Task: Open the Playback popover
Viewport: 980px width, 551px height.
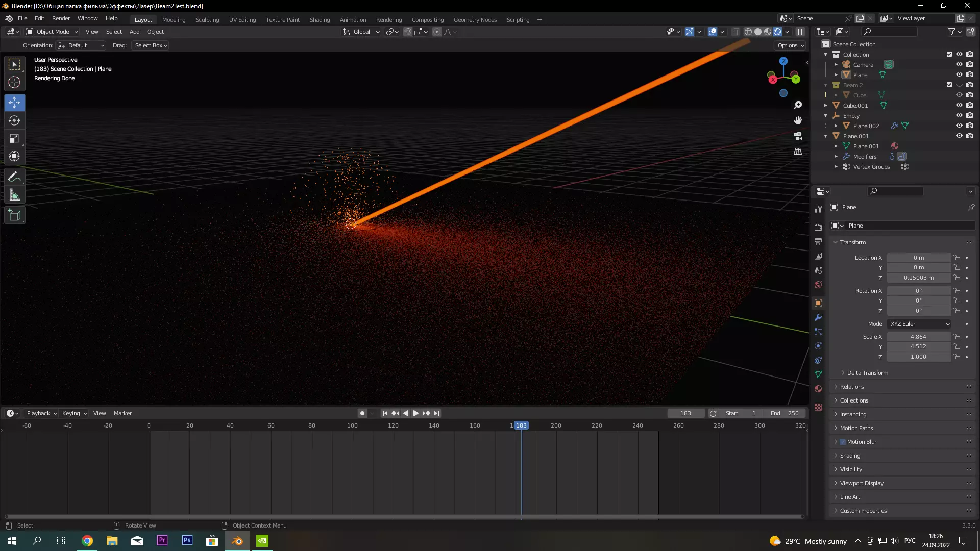Action: coord(42,413)
